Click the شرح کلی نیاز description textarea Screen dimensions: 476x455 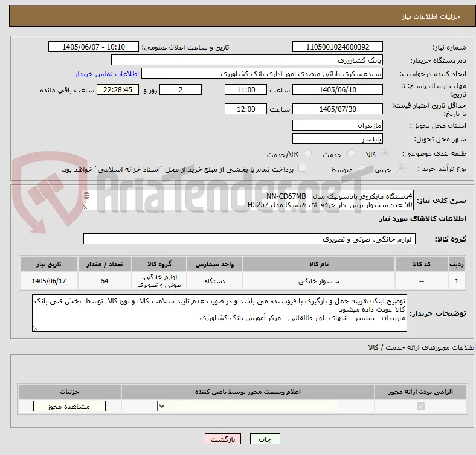pyautogui.click(x=248, y=200)
